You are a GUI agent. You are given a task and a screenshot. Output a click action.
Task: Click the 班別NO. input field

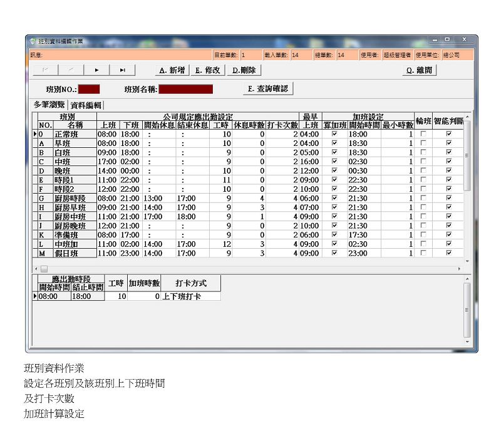[89, 89]
